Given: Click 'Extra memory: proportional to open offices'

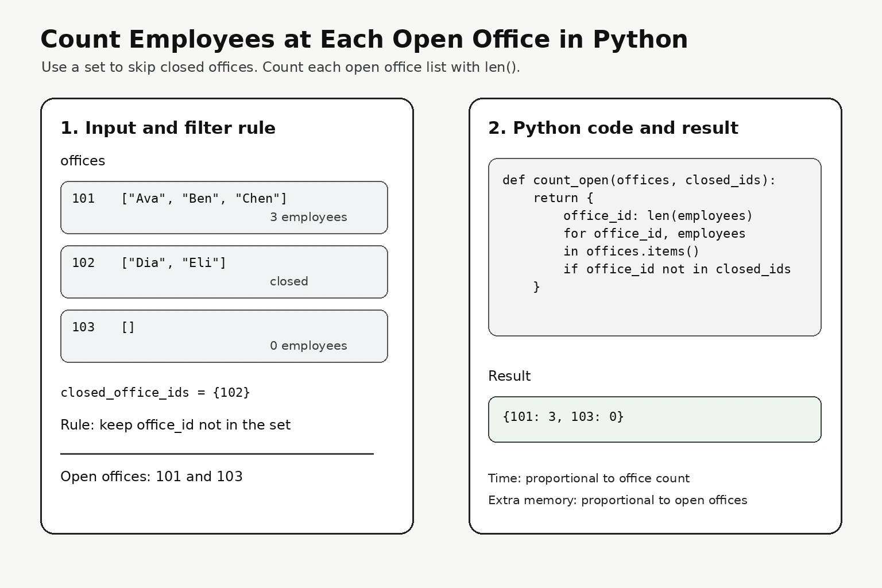Looking at the screenshot, I should coord(617,500).
